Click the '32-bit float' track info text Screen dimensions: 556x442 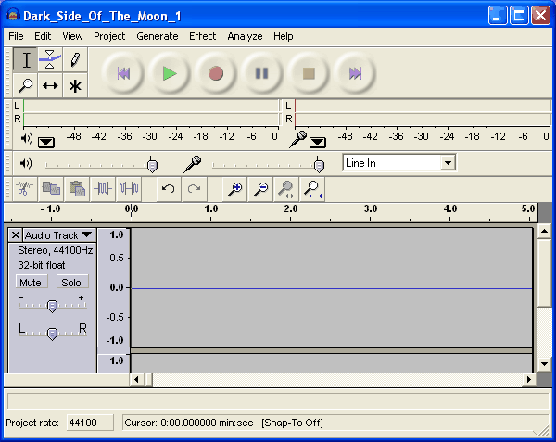tap(41, 265)
